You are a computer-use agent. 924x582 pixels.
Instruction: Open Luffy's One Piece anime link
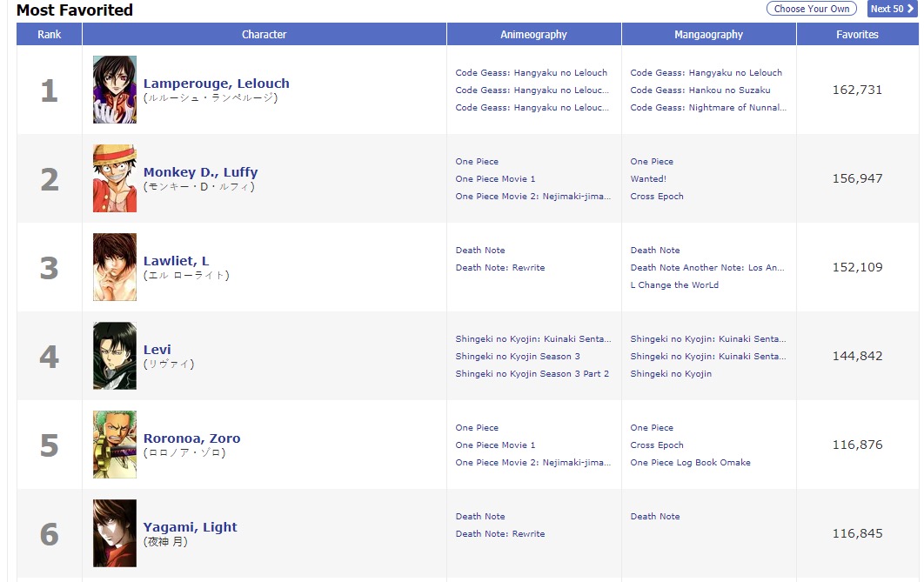coord(477,162)
